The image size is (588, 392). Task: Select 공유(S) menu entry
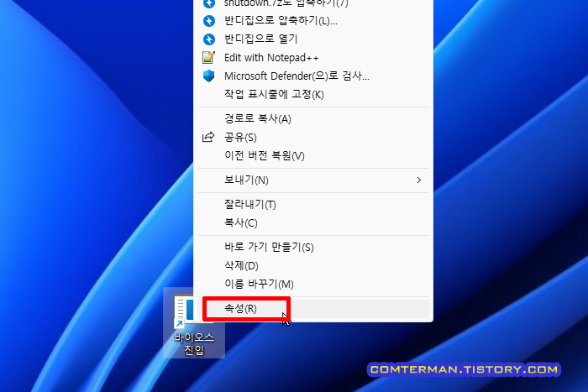pyautogui.click(x=313, y=137)
